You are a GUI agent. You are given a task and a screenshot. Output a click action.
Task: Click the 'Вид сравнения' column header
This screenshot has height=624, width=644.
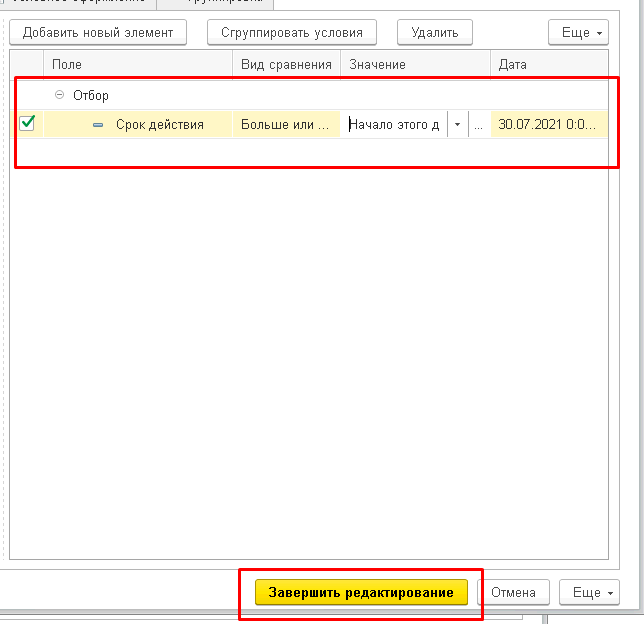click(286, 64)
